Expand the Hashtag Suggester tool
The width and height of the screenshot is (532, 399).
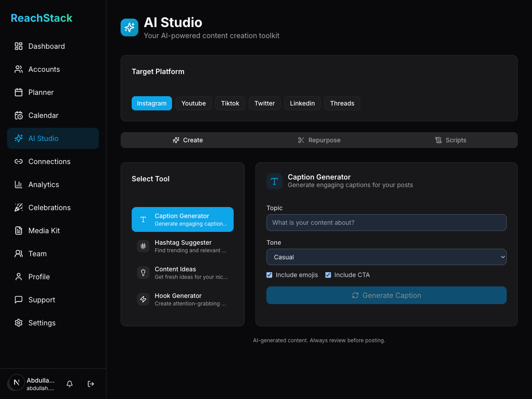click(183, 246)
